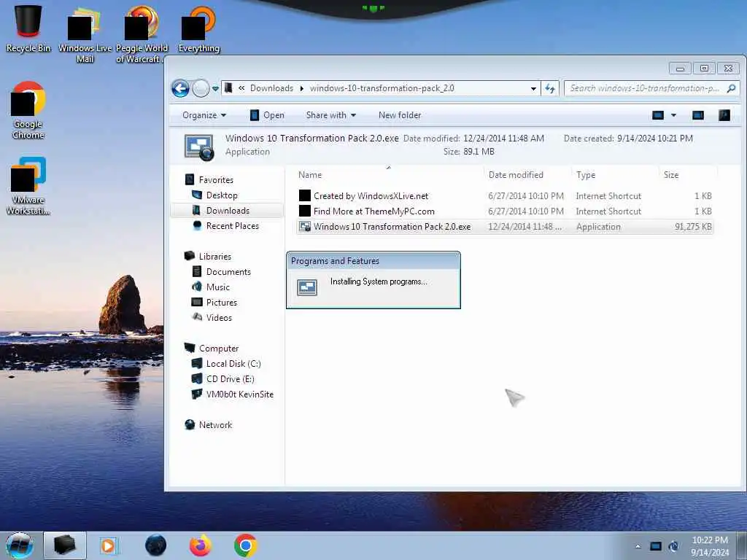The image size is (747, 560).
Task: Open the recent pages dropdown arrow
Action: point(215,88)
